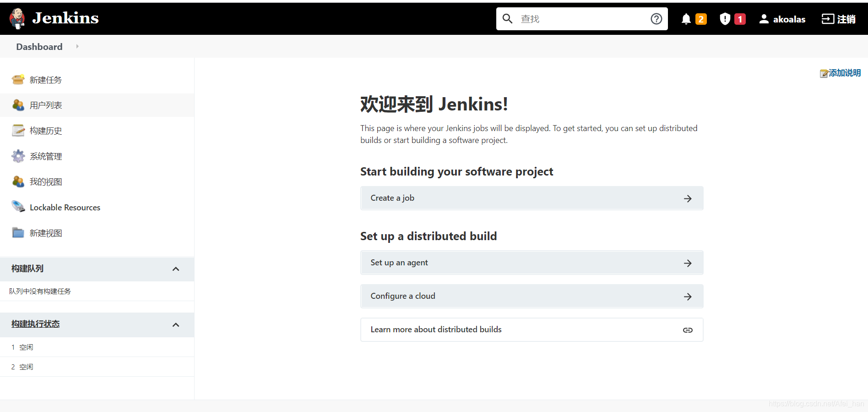Open the akoalas user profile link

coord(789,19)
